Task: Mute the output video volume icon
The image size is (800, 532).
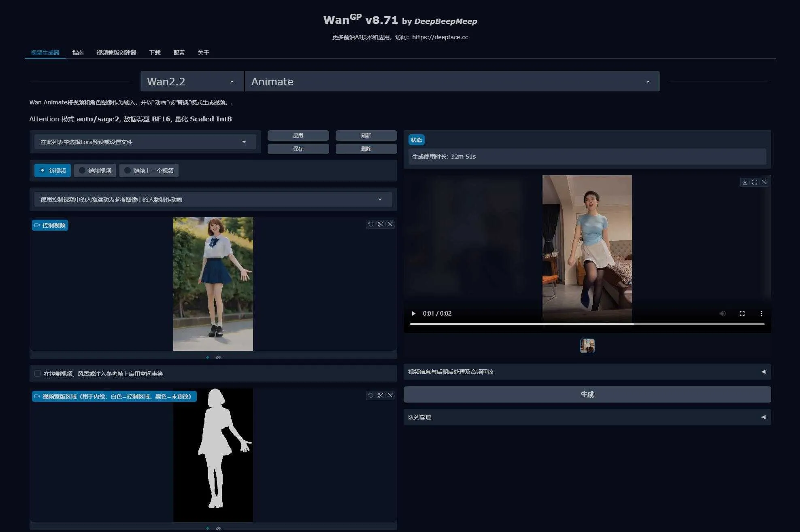Action: coord(722,314)
